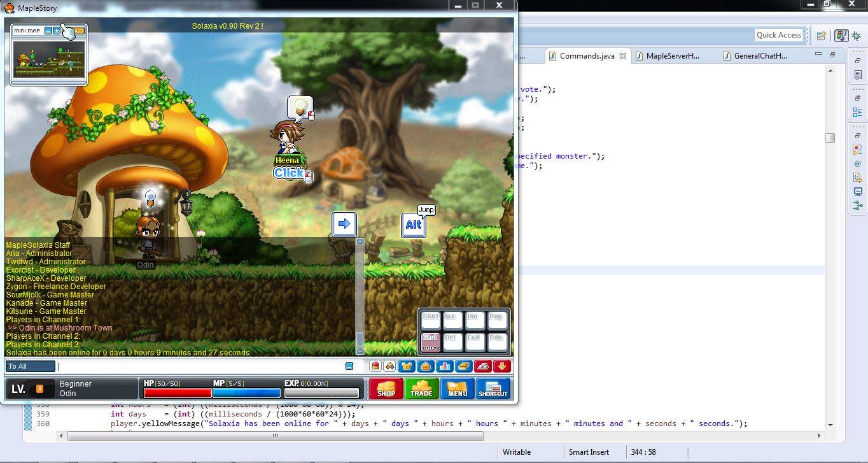Click the chat log scroll down arrow
This screenshot has width=868, height=463.
pyautogui.click(x=360, y=351)
